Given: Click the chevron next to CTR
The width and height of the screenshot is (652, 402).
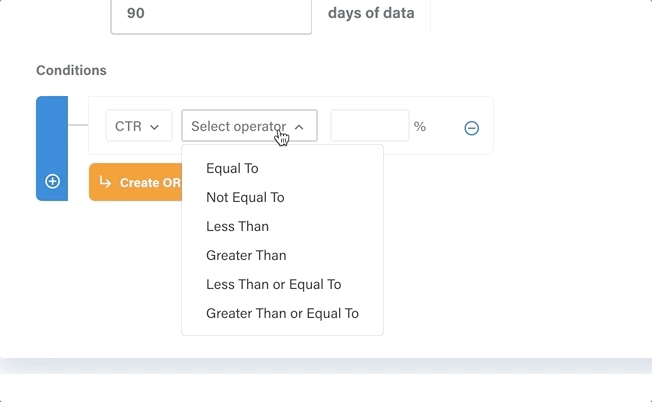Looking at the screenshot, I should pos(154,127).
